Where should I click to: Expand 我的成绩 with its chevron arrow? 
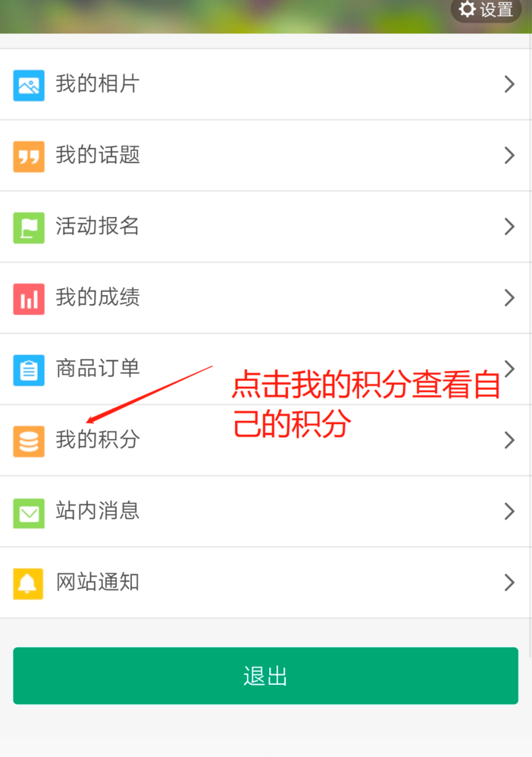(509, 297)
